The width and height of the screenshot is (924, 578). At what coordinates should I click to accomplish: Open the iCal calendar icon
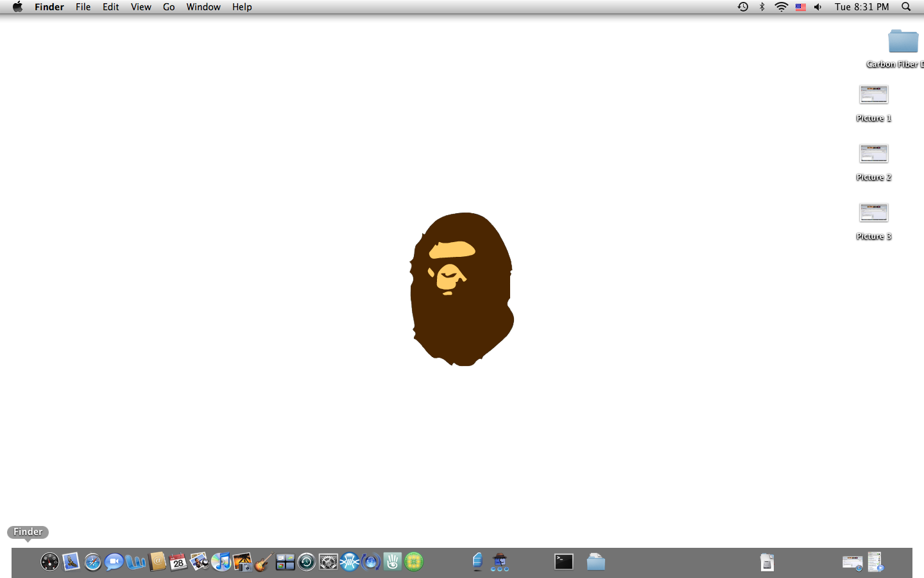tap(178, 562)
